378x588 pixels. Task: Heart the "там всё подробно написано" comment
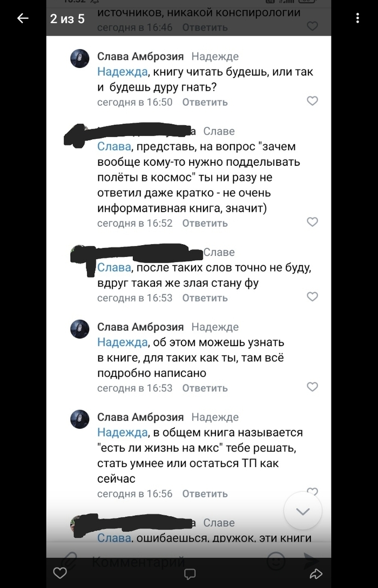click(x=312, y=387)
